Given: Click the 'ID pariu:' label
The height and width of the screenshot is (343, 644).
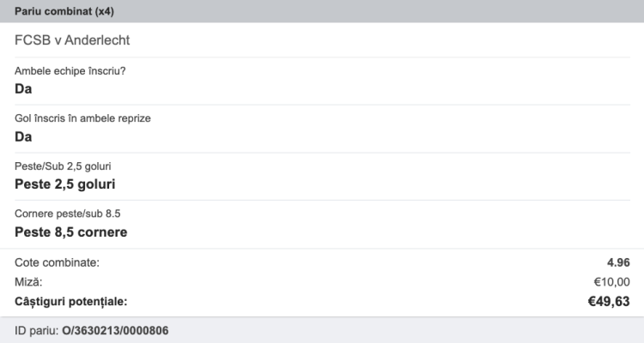Looking at the screenshot, I should [x=37, y=330].
